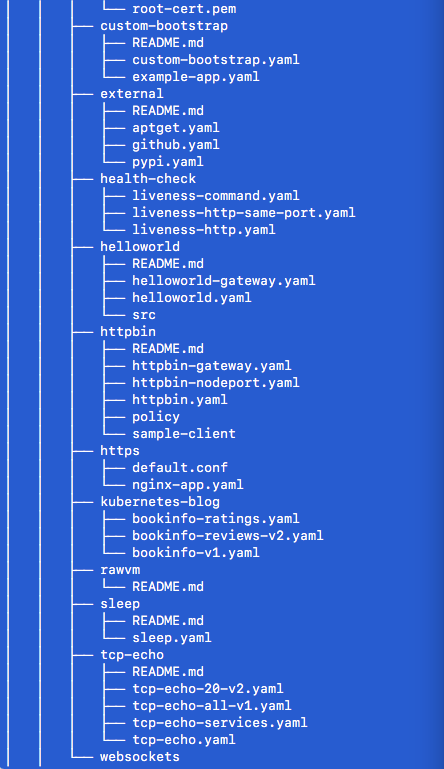Click helloworld-gateway.yaml entry
The image size is (444, 769).
click(x=224, y=281)
